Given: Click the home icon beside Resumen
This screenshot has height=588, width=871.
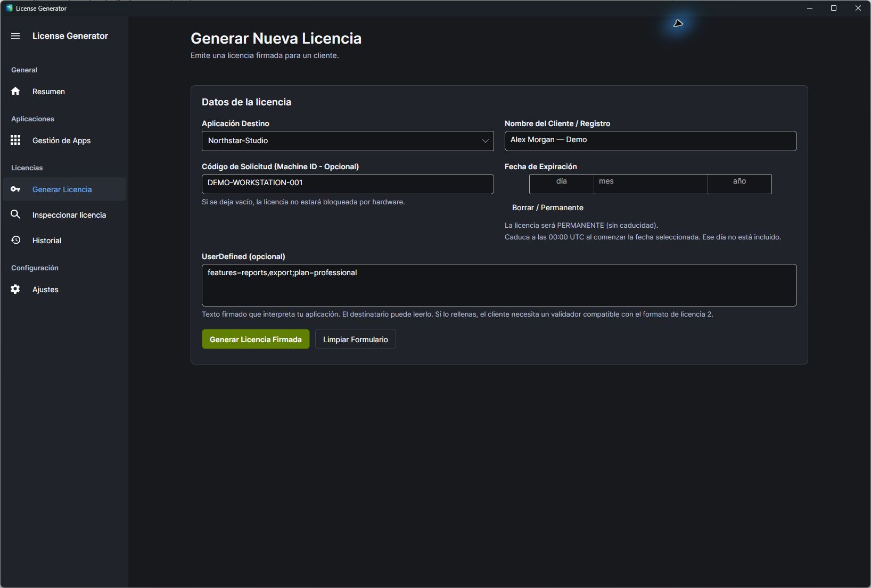Looking at the screenshot, I should [x=15, y=91].
